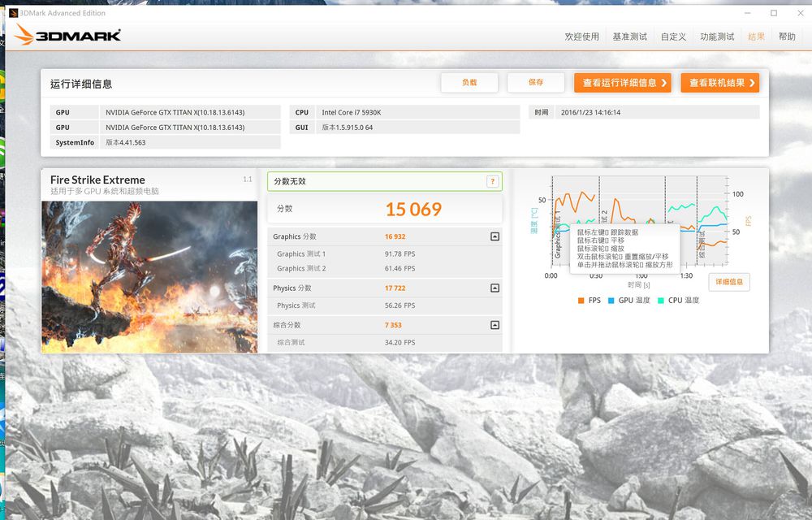Click the Fire Strike Extreme title
The height and width of the screenshot is (520, 812).
pos(97,180)
